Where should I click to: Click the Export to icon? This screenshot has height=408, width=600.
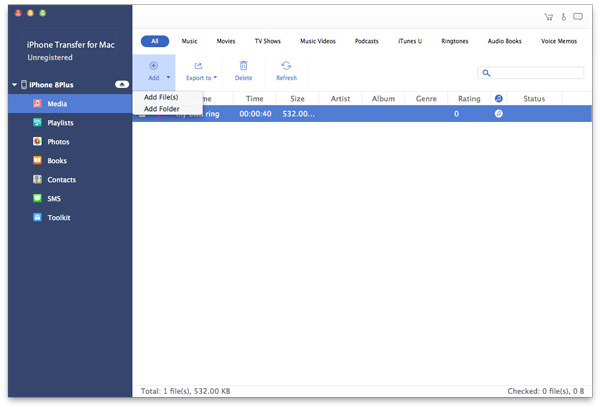coord(198,66)
